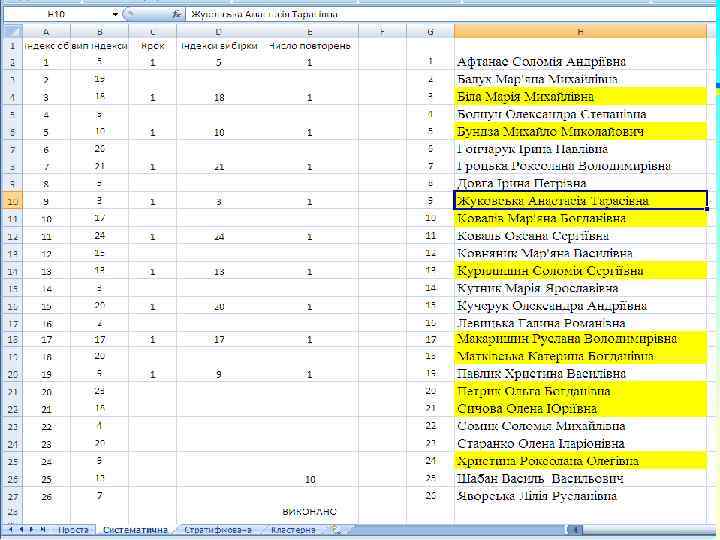The image size is (720, 540).
Task: Select cell 'Афтанас Соломія Андріївна'
Action: pyautogui.click(x=580, y=62)
